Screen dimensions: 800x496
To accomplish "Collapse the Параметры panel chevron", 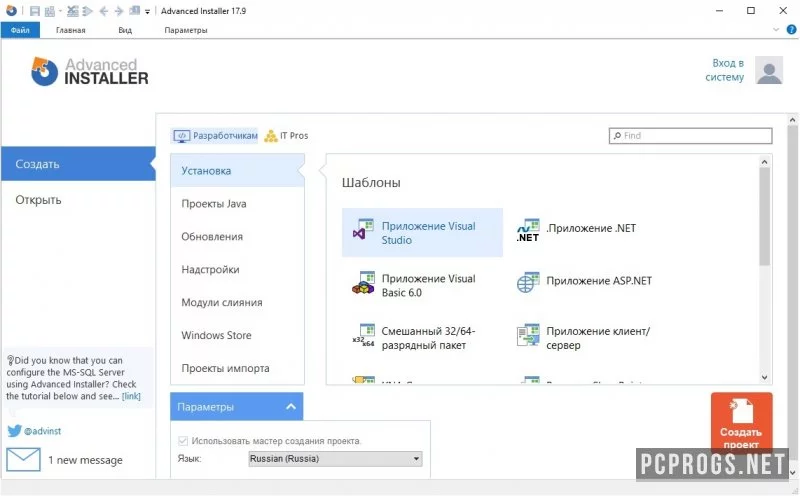I will (x=291, y=407).
